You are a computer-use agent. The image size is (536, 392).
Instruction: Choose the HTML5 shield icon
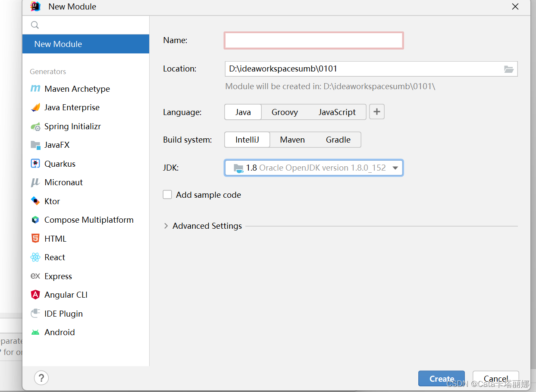35,239
